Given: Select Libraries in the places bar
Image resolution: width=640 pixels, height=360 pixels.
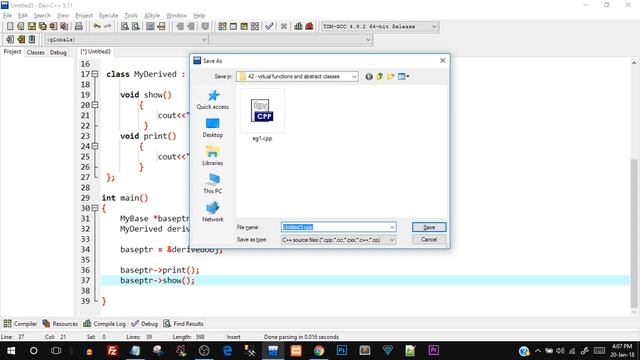Looking at the screenshot, I should pos(213,156).
